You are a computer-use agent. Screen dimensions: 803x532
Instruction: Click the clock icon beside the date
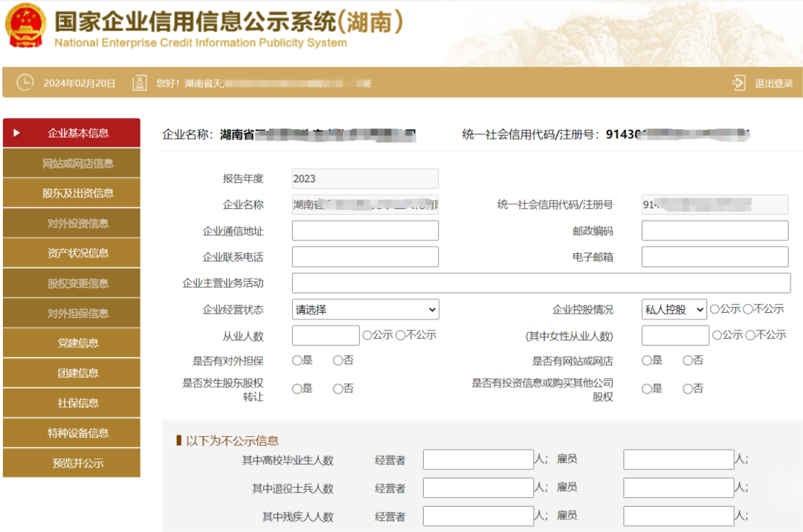click(x=25, y=82)
